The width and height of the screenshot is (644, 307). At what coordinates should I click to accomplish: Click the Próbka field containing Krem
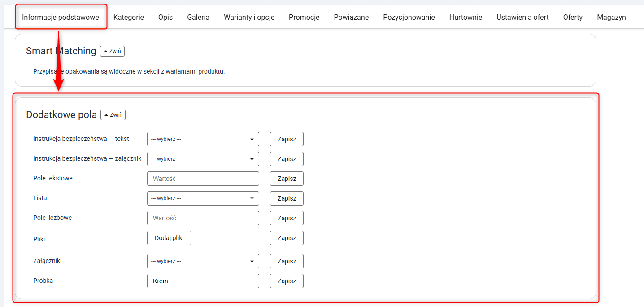coord(203,281)
